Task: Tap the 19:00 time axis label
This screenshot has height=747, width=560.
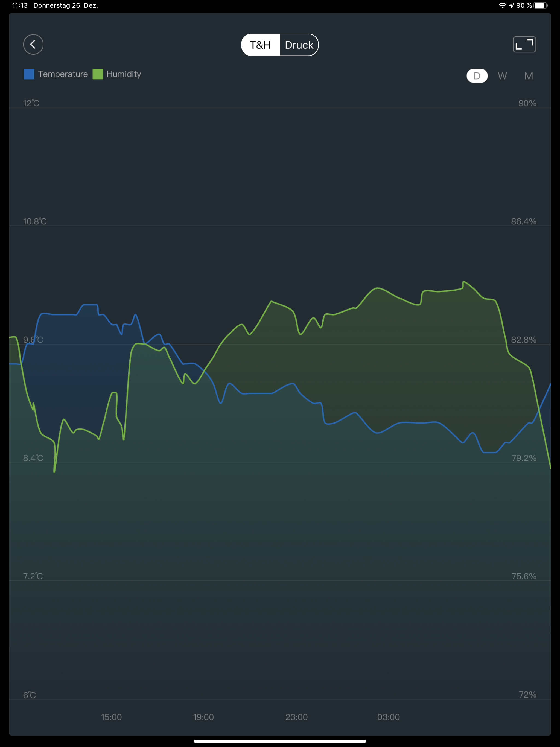Action: pos(203,717)
